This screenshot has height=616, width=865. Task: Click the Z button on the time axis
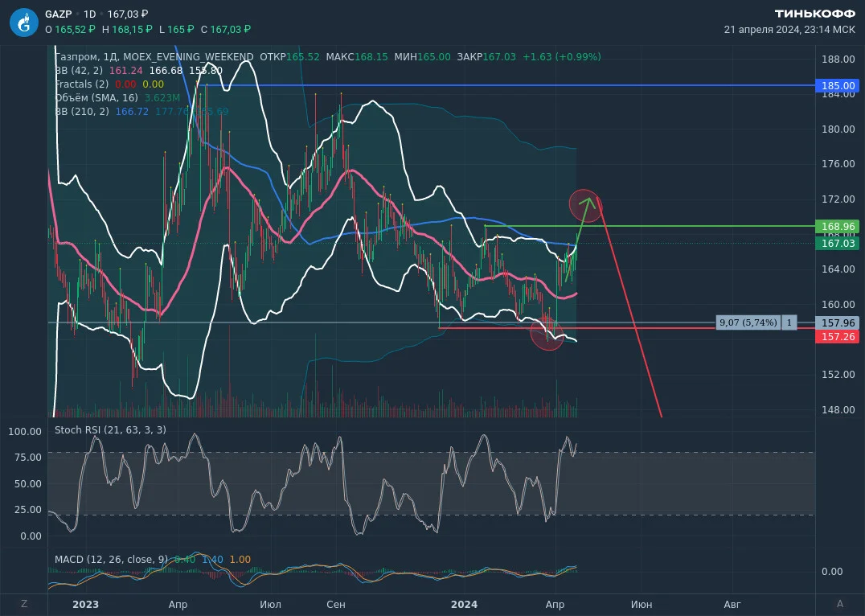24,604
